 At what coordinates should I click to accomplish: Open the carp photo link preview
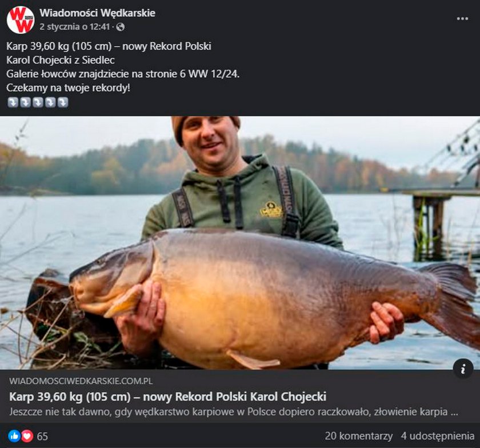[240, 242]
